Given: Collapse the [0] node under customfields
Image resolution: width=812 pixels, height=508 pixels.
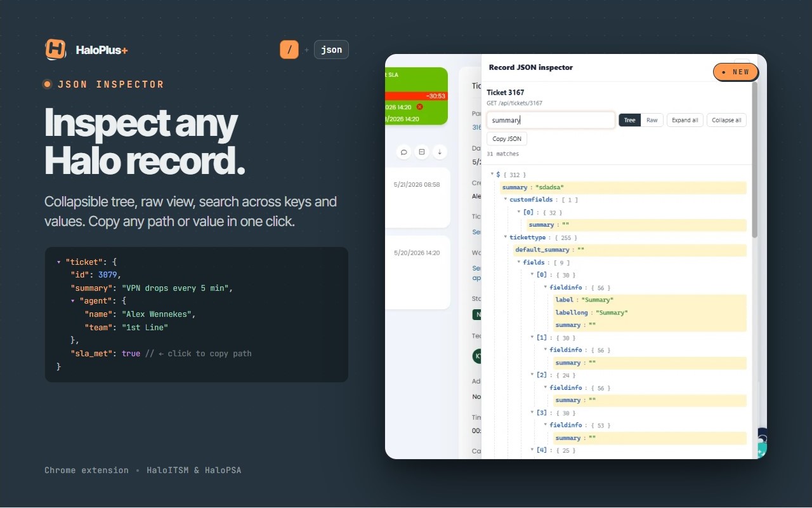Looking at the screenshot, I should pyautogui.click(x=519, y=212).
